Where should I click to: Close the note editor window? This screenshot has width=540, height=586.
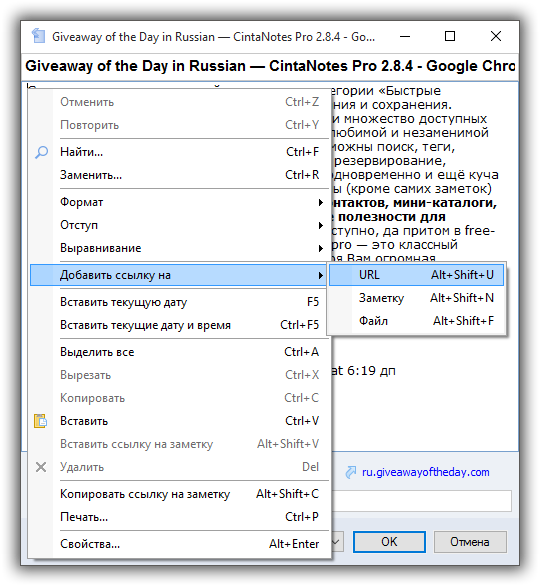pyautogui.click(x=496, y=36)
